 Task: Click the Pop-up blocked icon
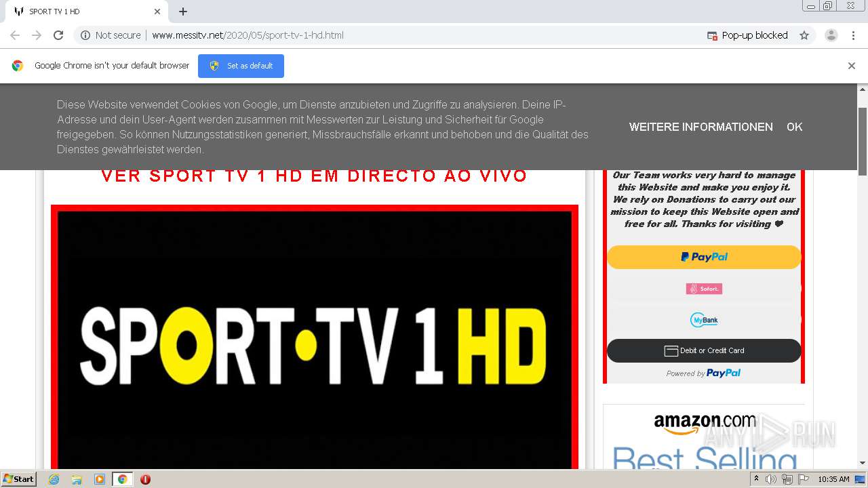point(712,35)
